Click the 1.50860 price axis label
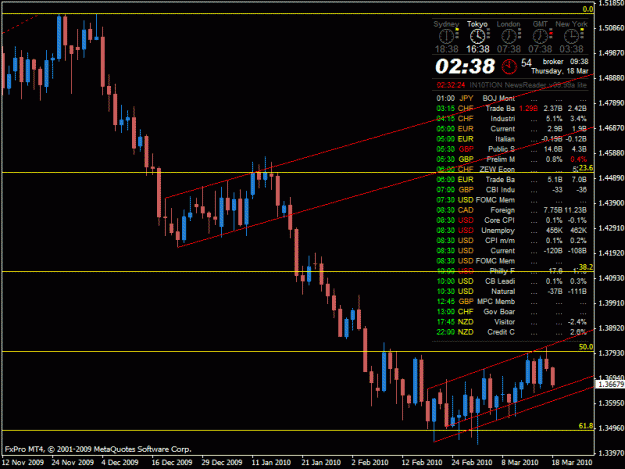The image size is (625, 469). pyautogui.click(x=611, y=28)
